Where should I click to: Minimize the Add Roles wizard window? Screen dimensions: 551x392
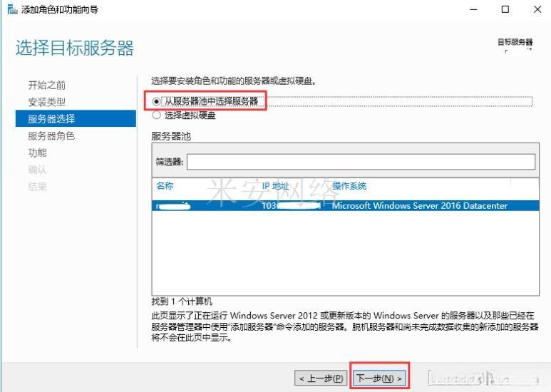pos(474,9)
